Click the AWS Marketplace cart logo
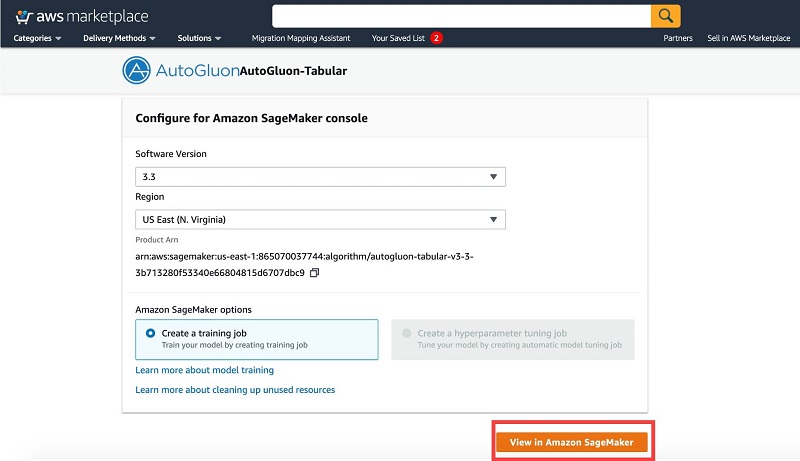This screenshot has height=461, width=800. click(24, 17)
